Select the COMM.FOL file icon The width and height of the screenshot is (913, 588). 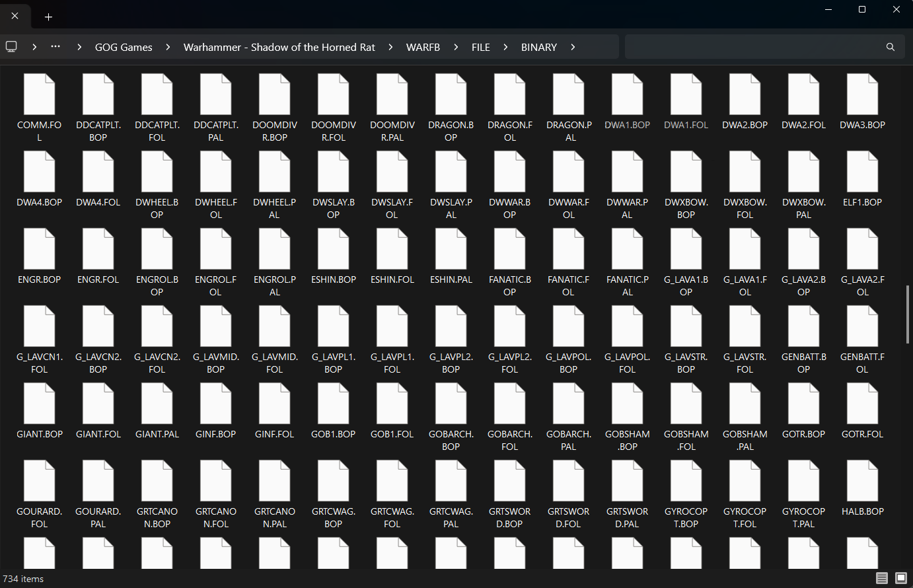[x=40, y=94]
